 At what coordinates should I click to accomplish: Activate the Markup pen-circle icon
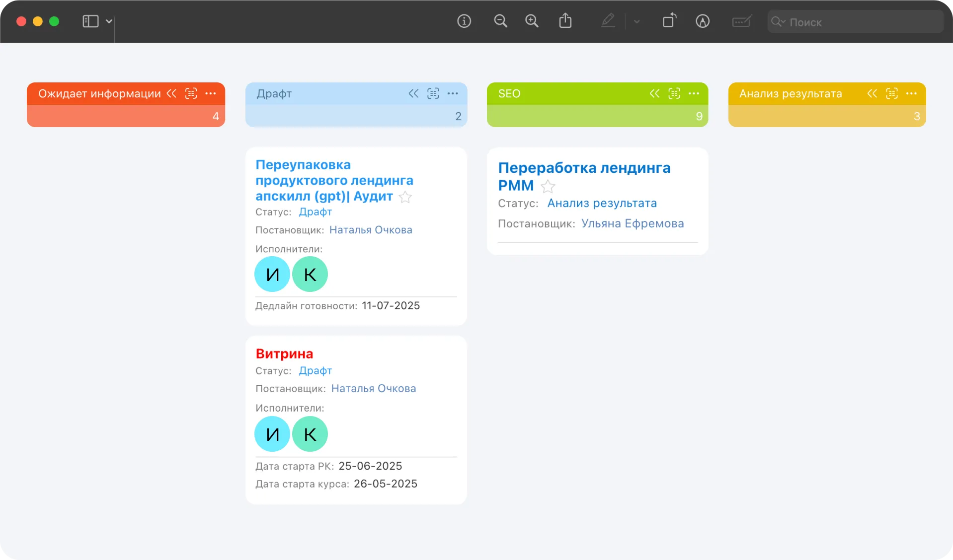tap(702, 21)
